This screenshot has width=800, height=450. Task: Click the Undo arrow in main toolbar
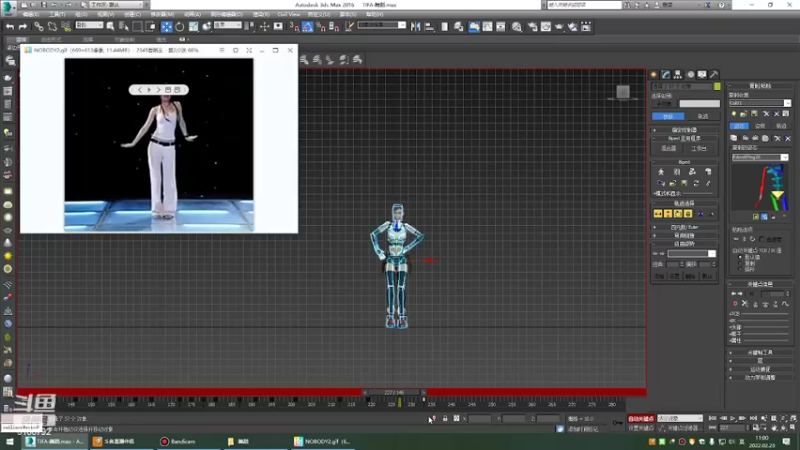(x=10, y=27)
